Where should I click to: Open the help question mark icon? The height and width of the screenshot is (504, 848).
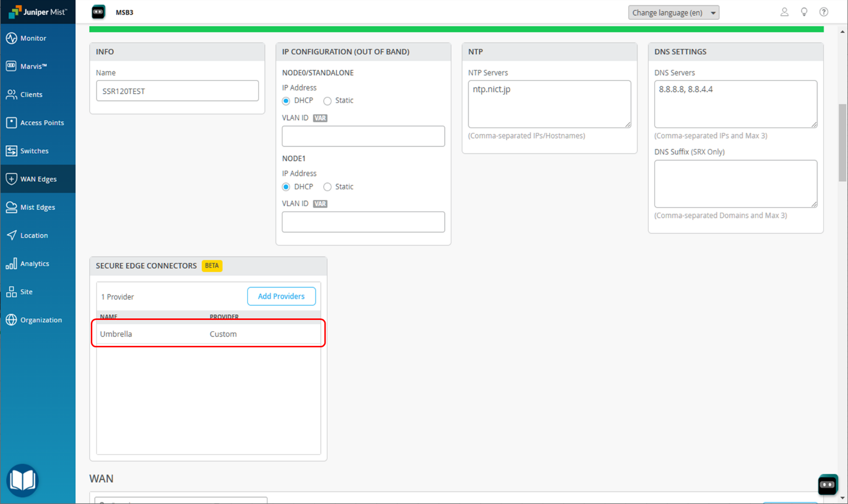[x=824, y=12]
